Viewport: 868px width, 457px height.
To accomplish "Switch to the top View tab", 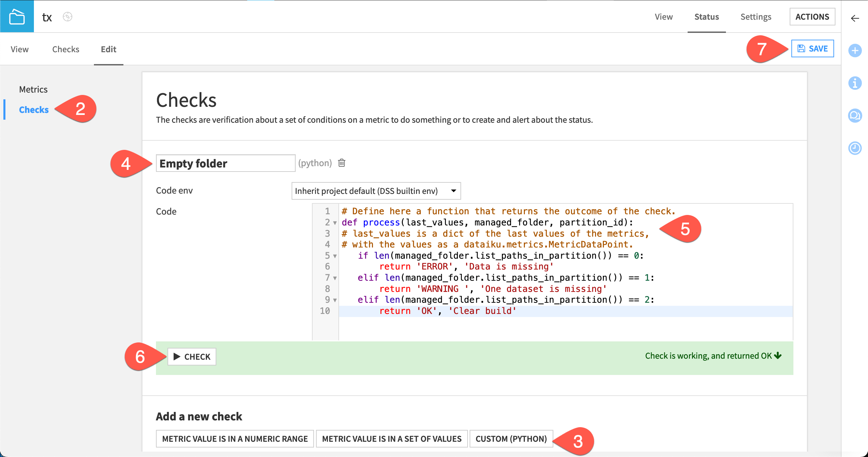I will pyautogui.click(x=664, y=17).
